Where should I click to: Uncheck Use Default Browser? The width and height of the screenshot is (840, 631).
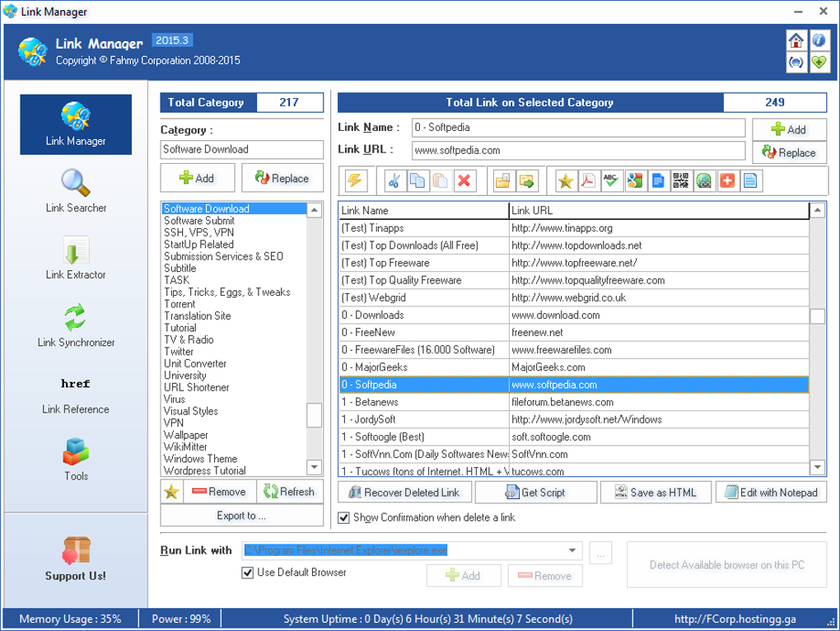click(x=248, y=573)
